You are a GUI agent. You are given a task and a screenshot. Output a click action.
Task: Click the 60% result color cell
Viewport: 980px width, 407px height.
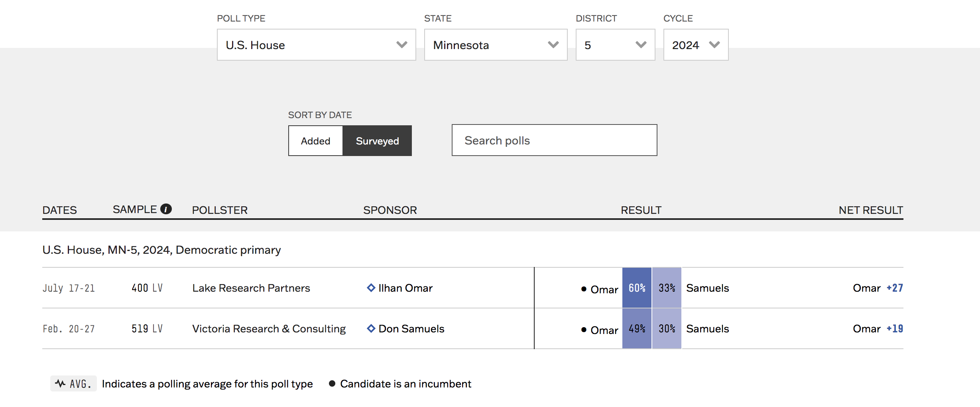click(637, 288)
